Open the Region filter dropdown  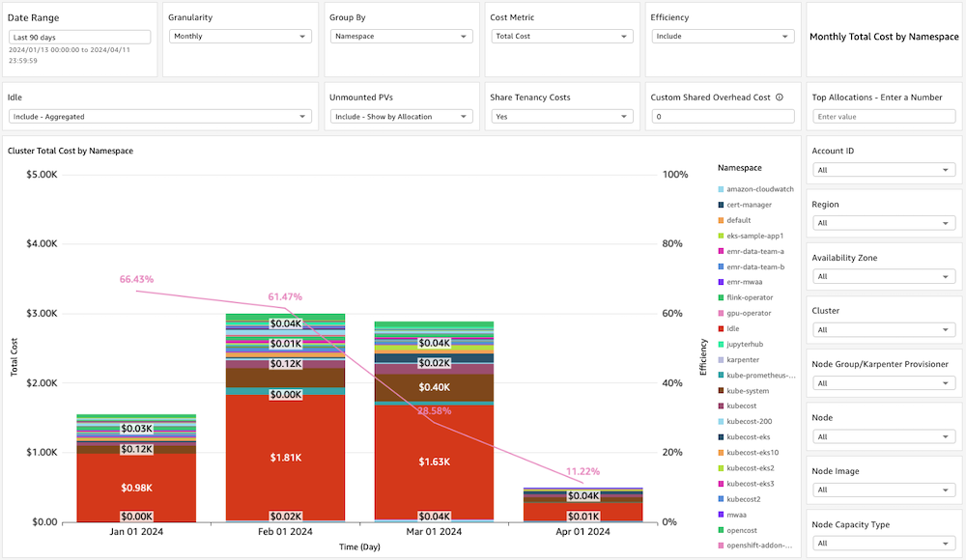point(884,223)
